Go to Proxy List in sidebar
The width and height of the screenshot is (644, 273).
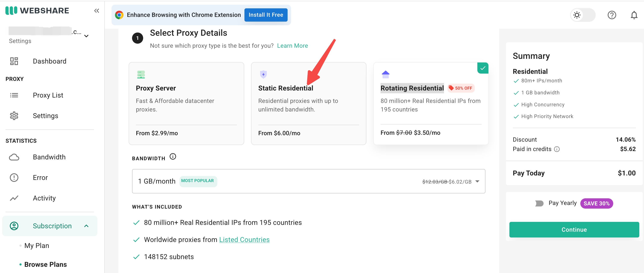(x=48, y=95)
